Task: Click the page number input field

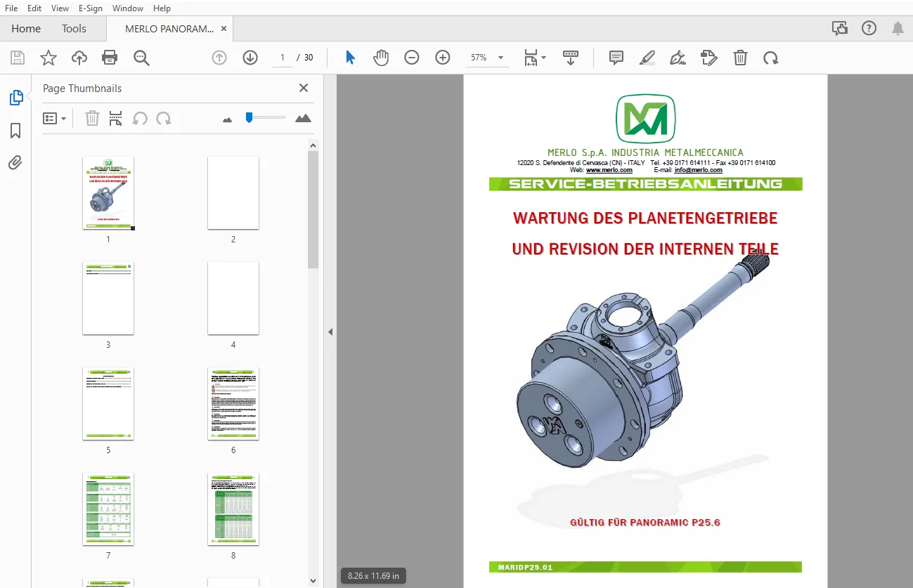Action: click(283, 58)
